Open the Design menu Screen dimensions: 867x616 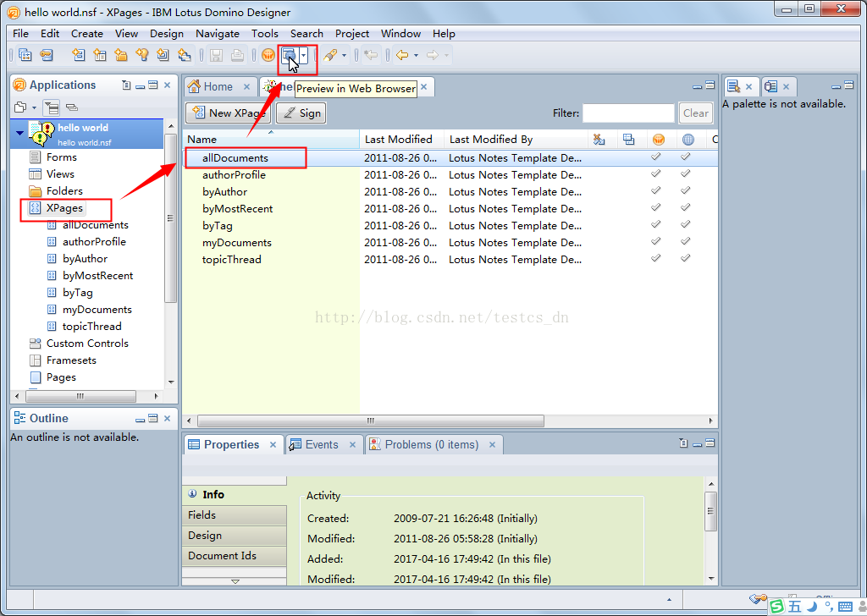pos(167,34)
